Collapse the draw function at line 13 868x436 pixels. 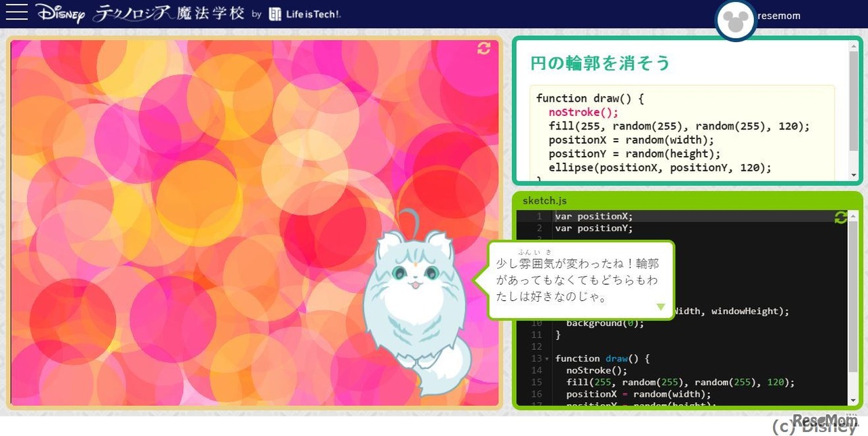(547, 359)
